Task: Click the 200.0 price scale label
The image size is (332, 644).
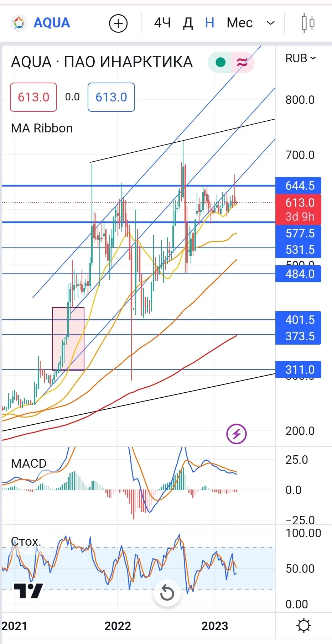Action: tap(300, 431)
